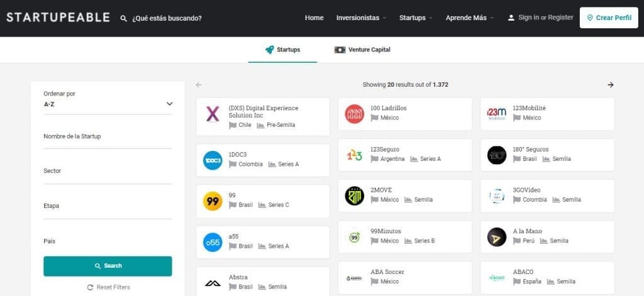
Task: Open 3GOVideo startup name
Action: (x=526, y=190)
